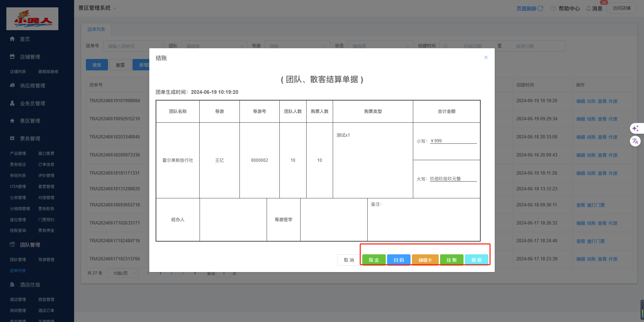Click the salesperson management person icon

(x=12, y=103)
